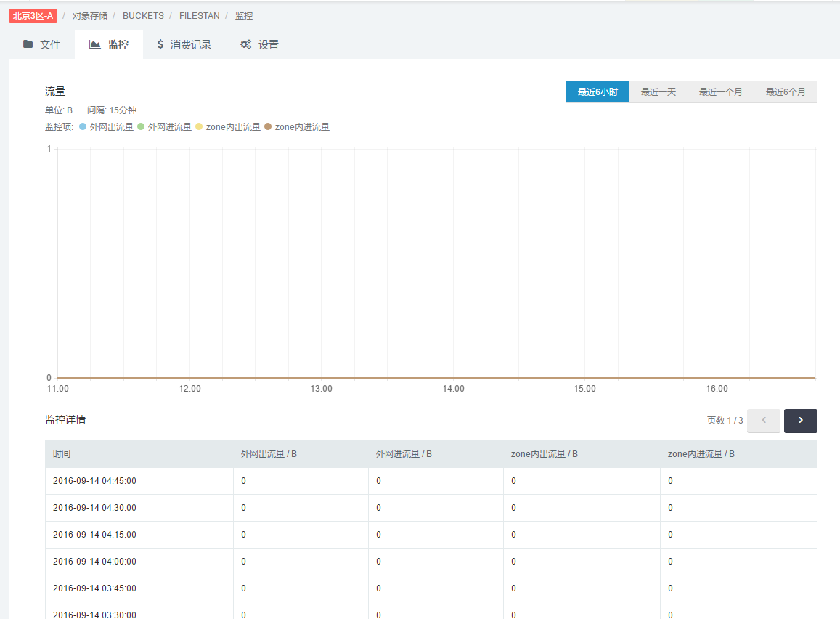Show data for 最近一个月

tap(720, 92)
